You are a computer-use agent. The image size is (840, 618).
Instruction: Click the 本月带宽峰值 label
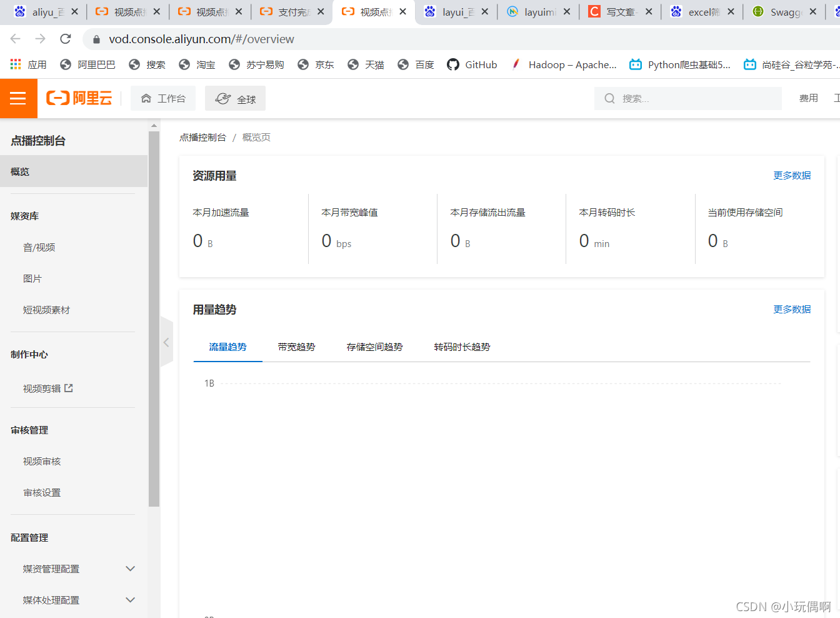(349, 213)
